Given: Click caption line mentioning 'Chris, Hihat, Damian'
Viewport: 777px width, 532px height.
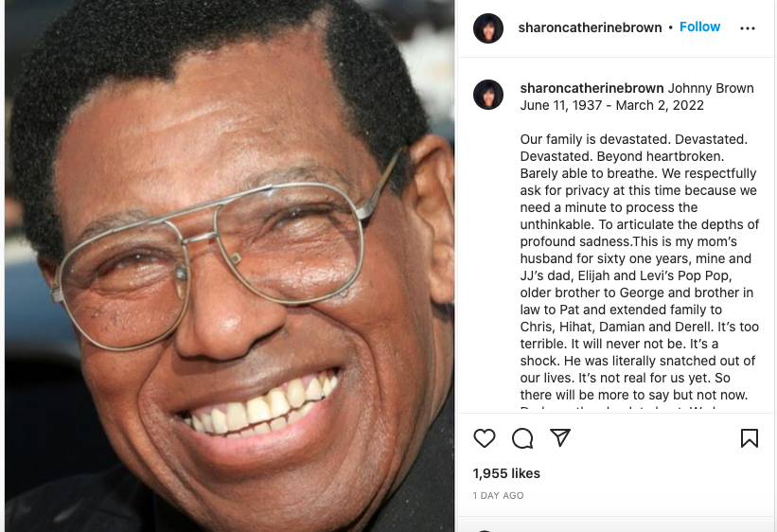Looking at the screenshot, I should (639, 327).
